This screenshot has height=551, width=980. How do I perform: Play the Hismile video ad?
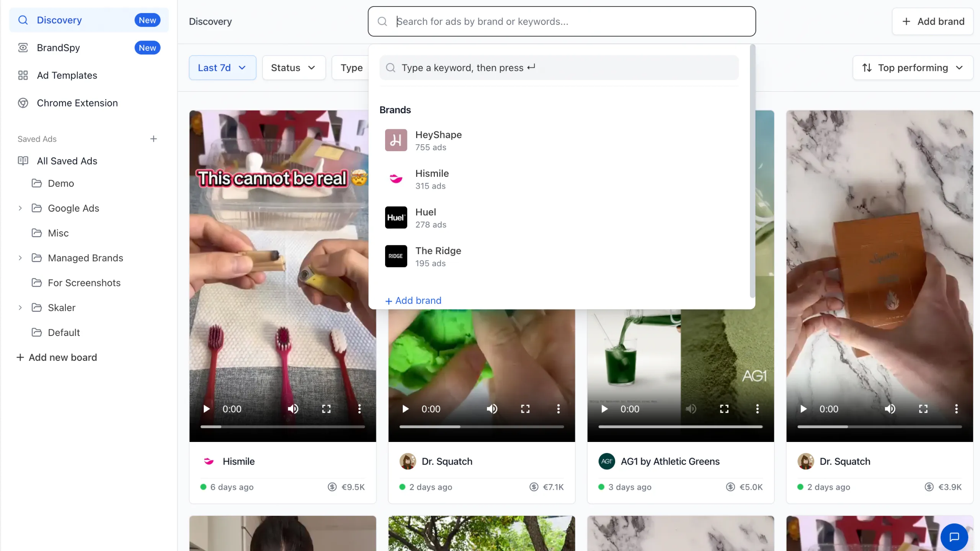pos(207,409)
